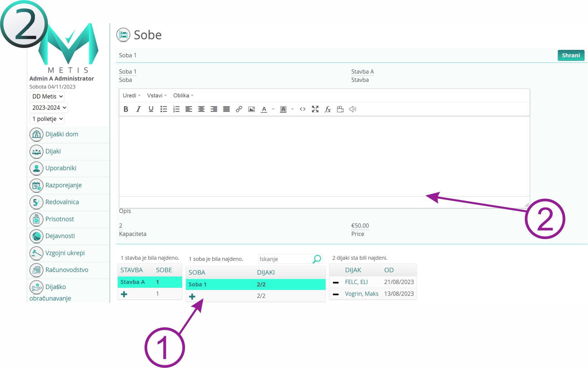Click the insert link icon
This screenshot has height=368, width=588.
[239, 109]
